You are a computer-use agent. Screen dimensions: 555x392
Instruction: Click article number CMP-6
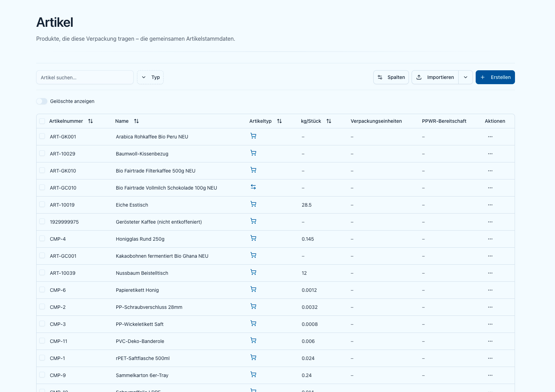point(58,290)
